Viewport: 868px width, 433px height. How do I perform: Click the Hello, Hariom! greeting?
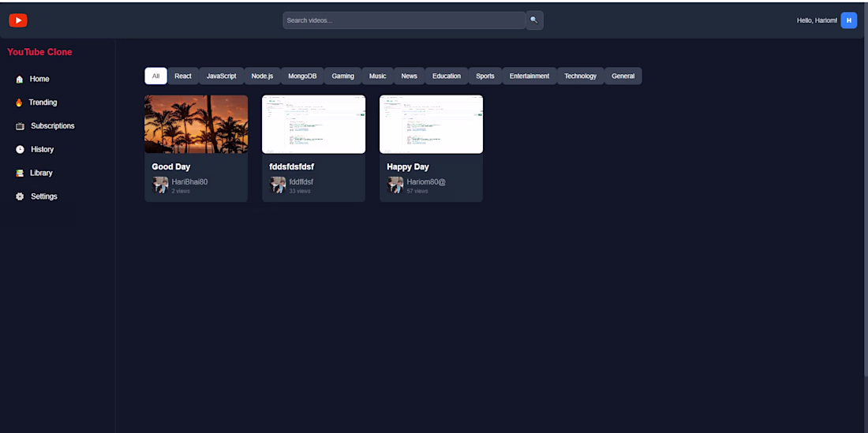point(817,21)
